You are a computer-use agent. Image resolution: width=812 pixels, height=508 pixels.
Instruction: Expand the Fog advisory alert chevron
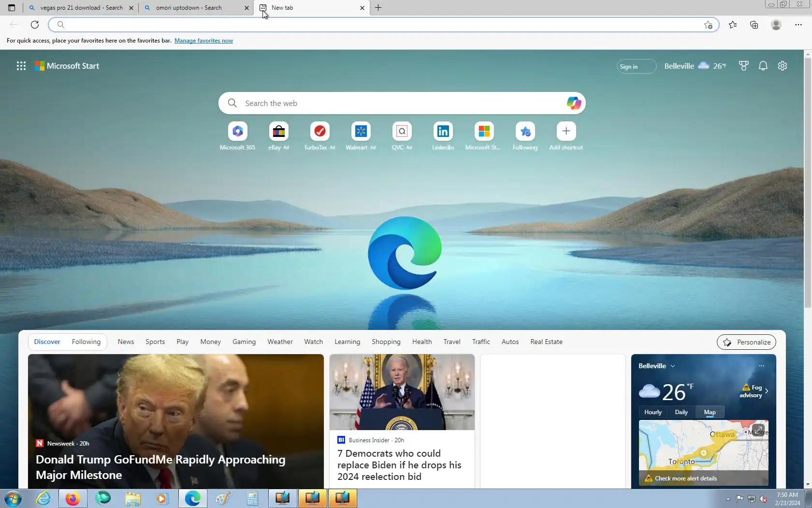point(767,391)
